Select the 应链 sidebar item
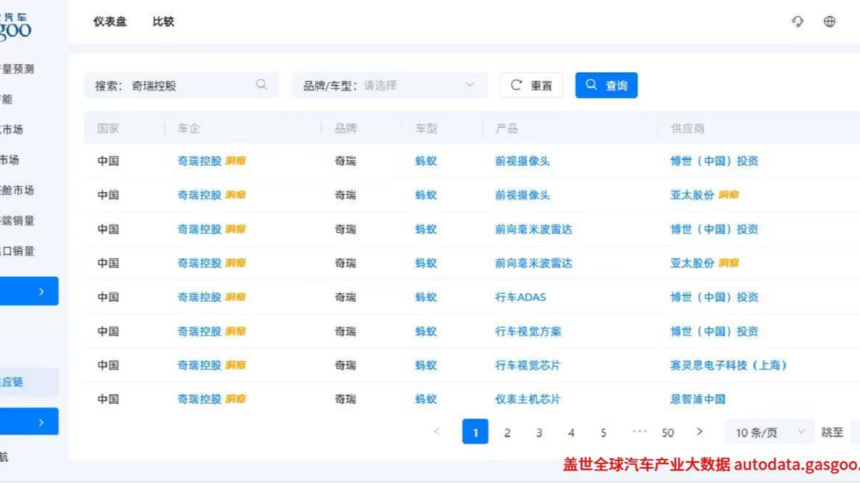The width and height of the screenshot is (860, 483). coord(29,382)
